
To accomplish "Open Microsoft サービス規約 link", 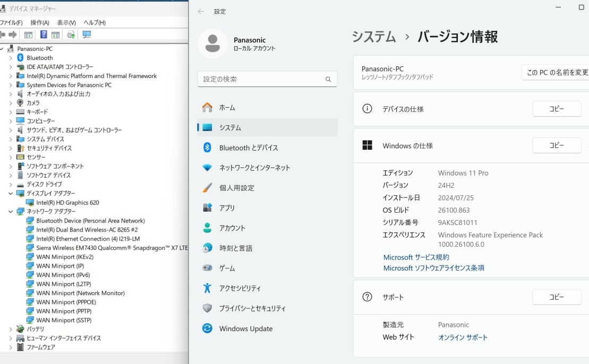I will pyautogui.click(x=416, y=257).
